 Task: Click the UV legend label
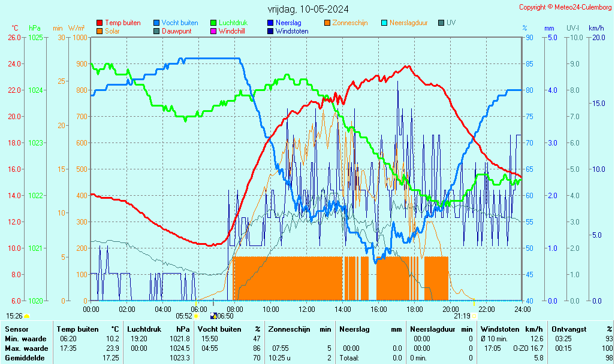pos(451,23)
